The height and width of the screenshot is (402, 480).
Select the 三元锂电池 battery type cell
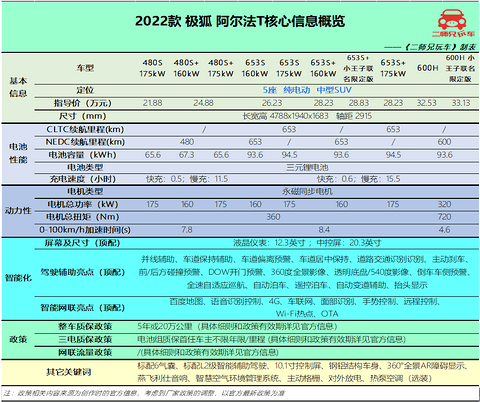pyautogui.click(x=307, y=167)
